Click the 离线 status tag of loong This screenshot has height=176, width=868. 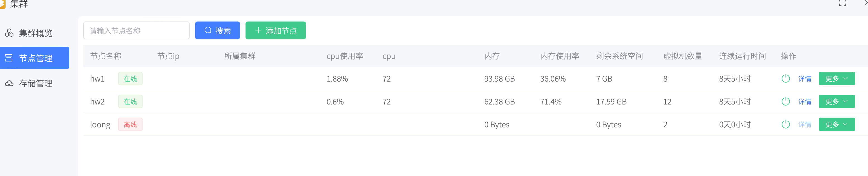pyautogui.click(x=130, y=125)
